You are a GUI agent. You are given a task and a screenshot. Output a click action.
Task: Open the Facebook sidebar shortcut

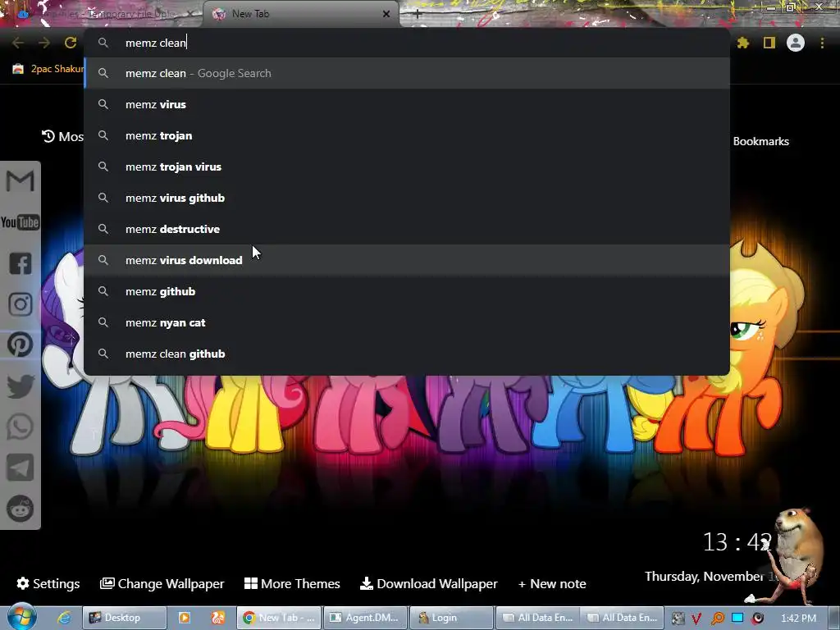point(21,263)
